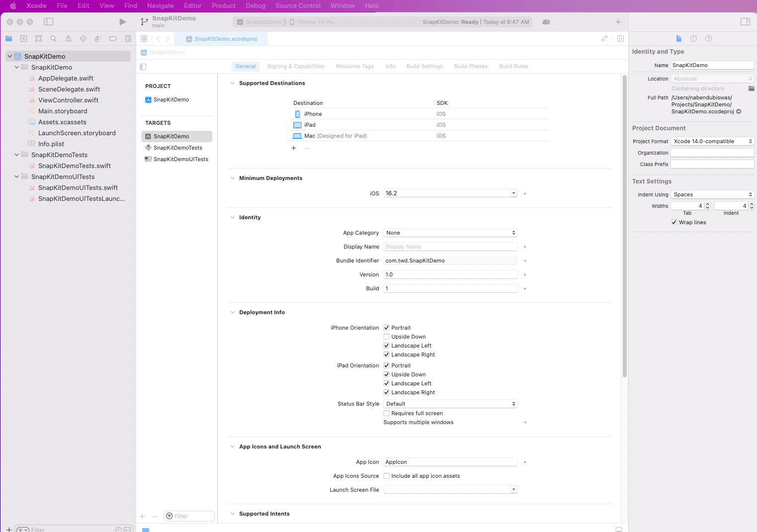
Task: Disable the Wrap lines checkbox
Action: (674, 222)
